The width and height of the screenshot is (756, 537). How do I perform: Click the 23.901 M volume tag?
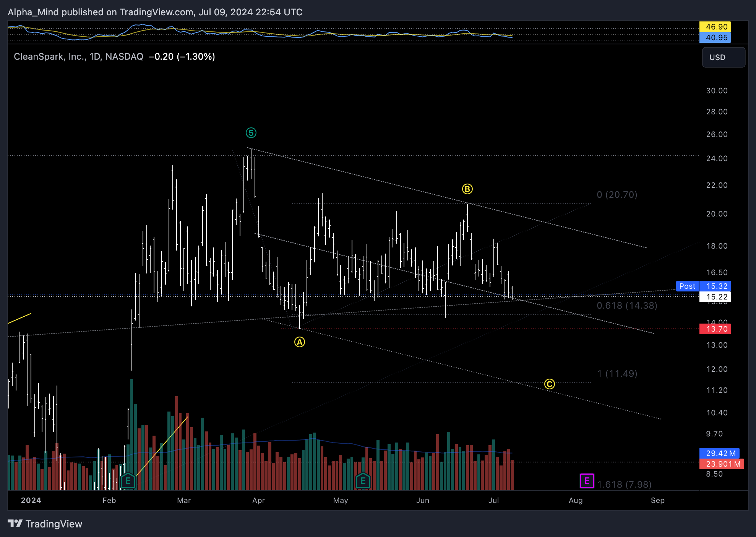pos(722,464)
